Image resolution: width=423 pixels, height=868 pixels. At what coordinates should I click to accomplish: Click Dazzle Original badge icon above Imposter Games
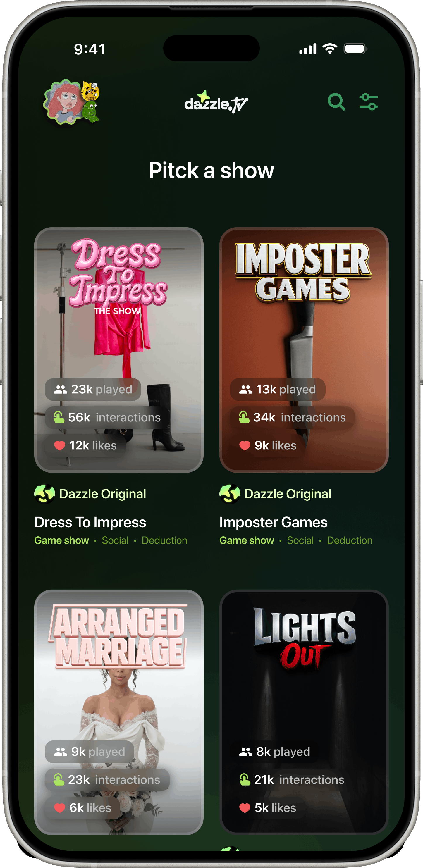[x=230, y=494]
